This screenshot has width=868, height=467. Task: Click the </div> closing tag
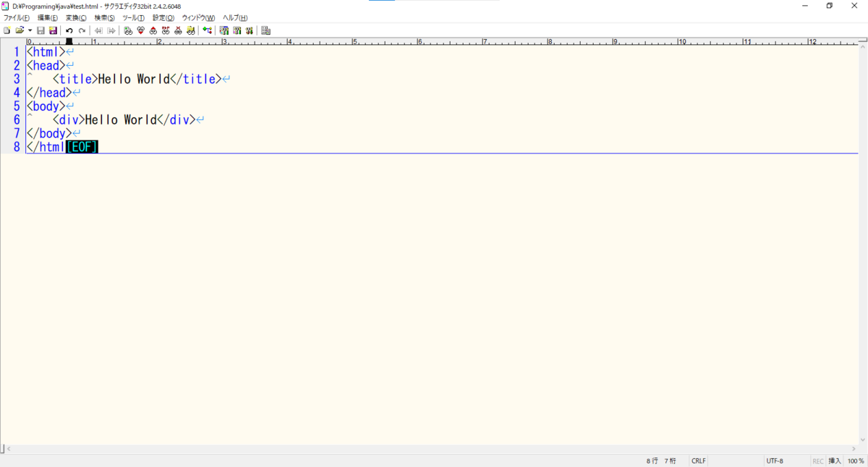pos(176,119)
